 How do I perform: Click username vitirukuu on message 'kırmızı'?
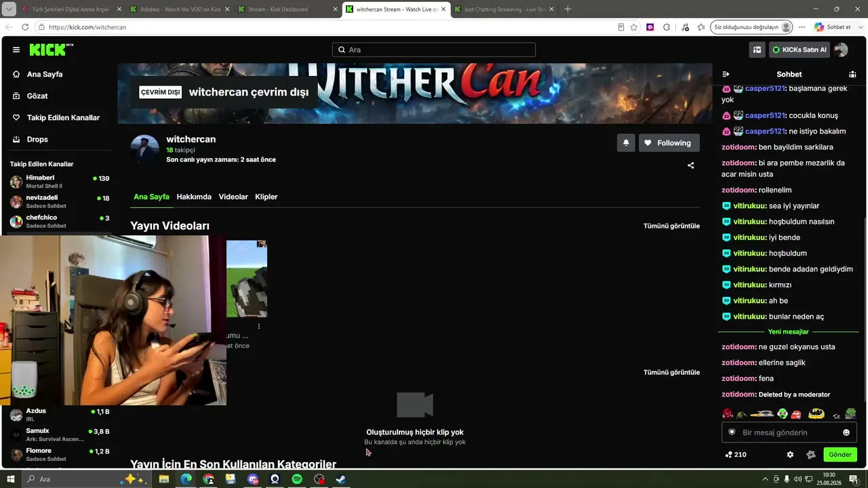749,285
